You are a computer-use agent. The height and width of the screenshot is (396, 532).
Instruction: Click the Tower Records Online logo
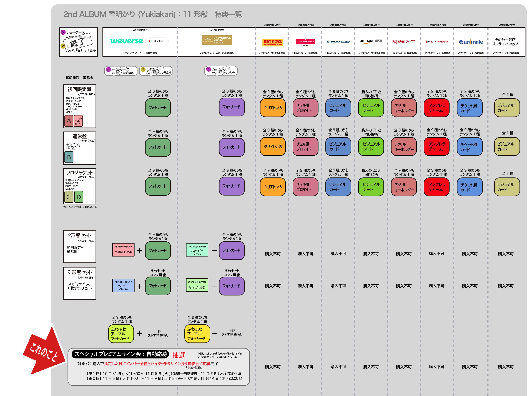[x=273, y=42]
